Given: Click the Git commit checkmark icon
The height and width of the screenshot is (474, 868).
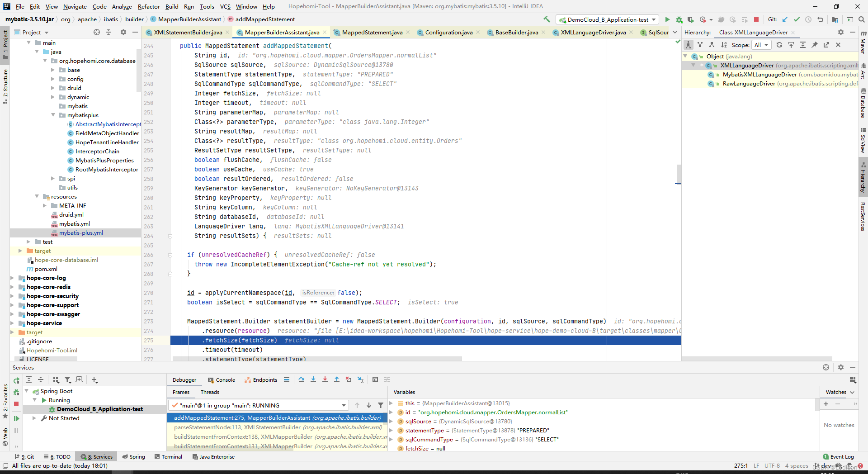Looking at the screenshot, I should coord(797,19).
